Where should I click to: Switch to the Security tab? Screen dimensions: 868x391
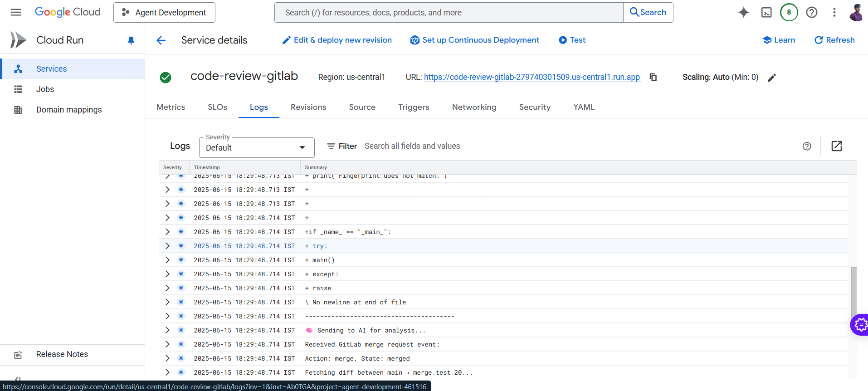click(x=535, y=107)
